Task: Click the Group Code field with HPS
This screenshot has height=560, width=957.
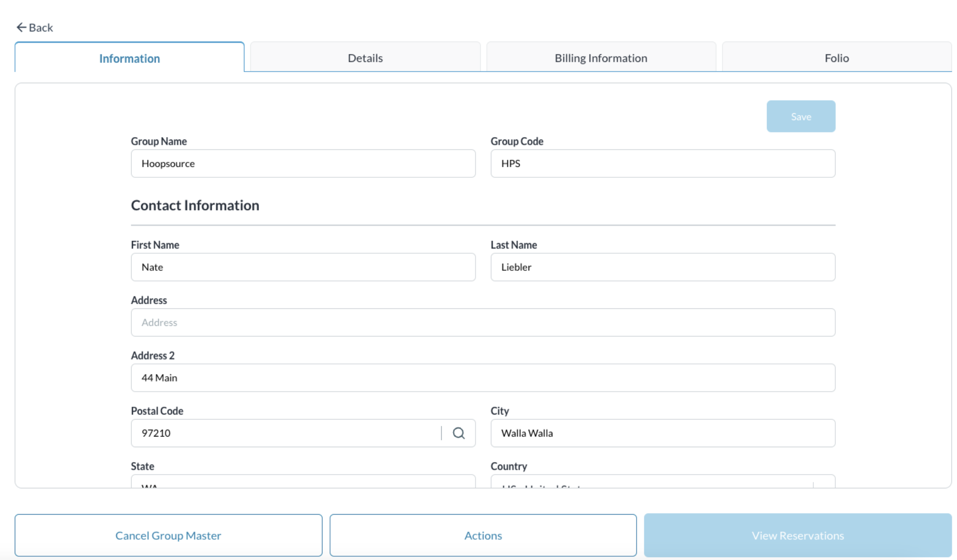Action: coord(663,163)
